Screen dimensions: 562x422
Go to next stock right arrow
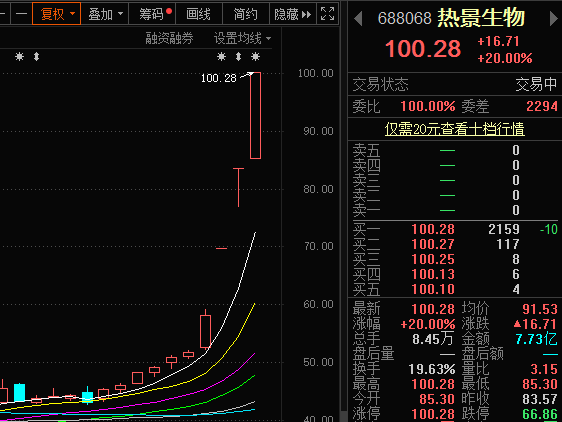553,18
